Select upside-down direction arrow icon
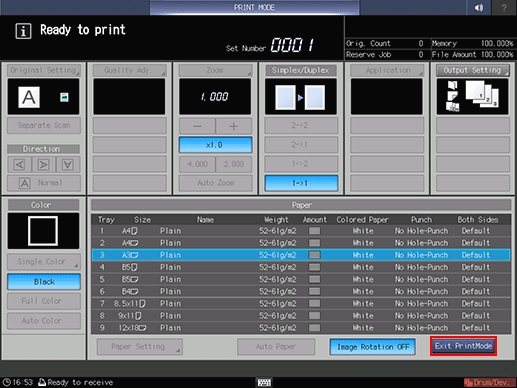Viewport: 517px width, 388px height. click(x=68, y=164)
